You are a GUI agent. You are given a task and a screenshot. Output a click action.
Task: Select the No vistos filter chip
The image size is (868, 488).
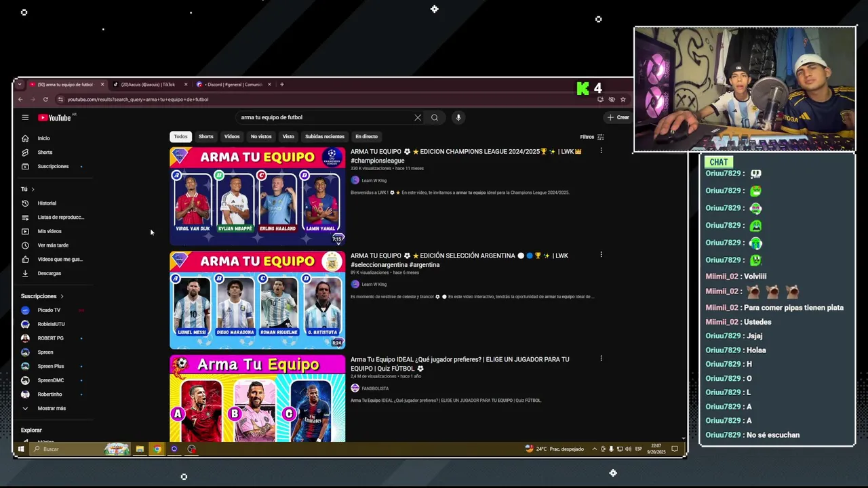(x=261, y=136)
